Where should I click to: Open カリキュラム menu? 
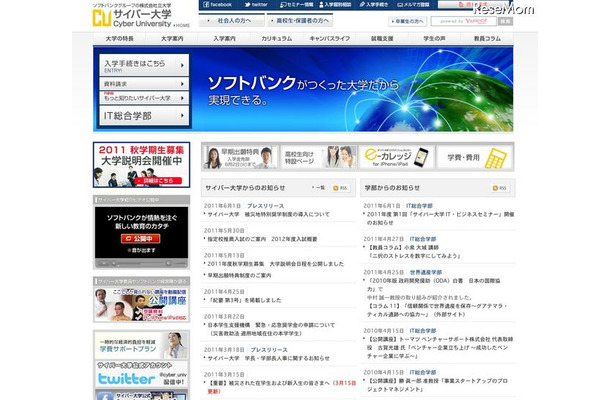(277, 39)
